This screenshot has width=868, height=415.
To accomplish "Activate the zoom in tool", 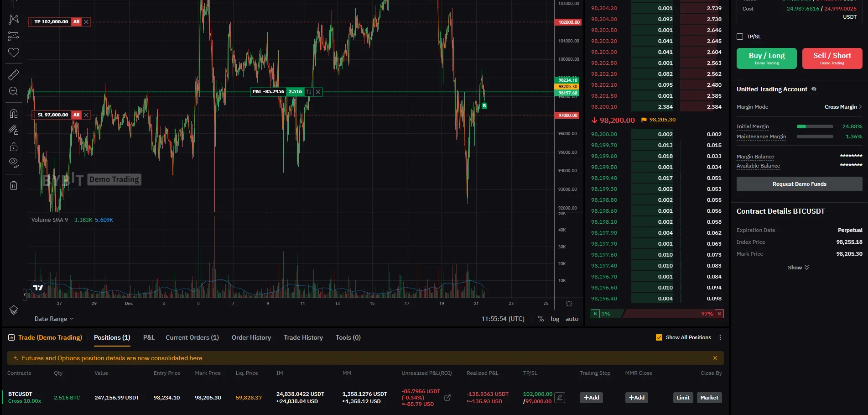I will tap(14, 91).
